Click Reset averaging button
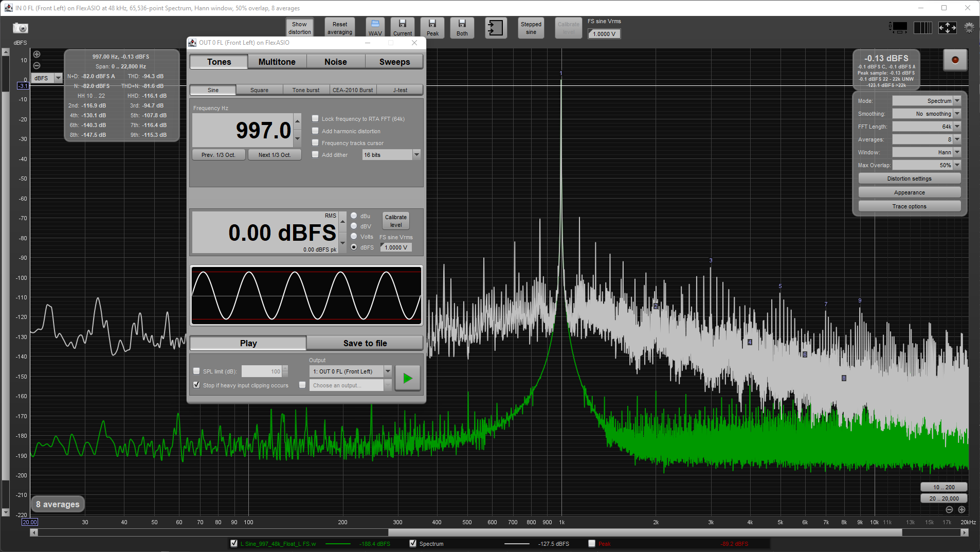 point(340,28)
